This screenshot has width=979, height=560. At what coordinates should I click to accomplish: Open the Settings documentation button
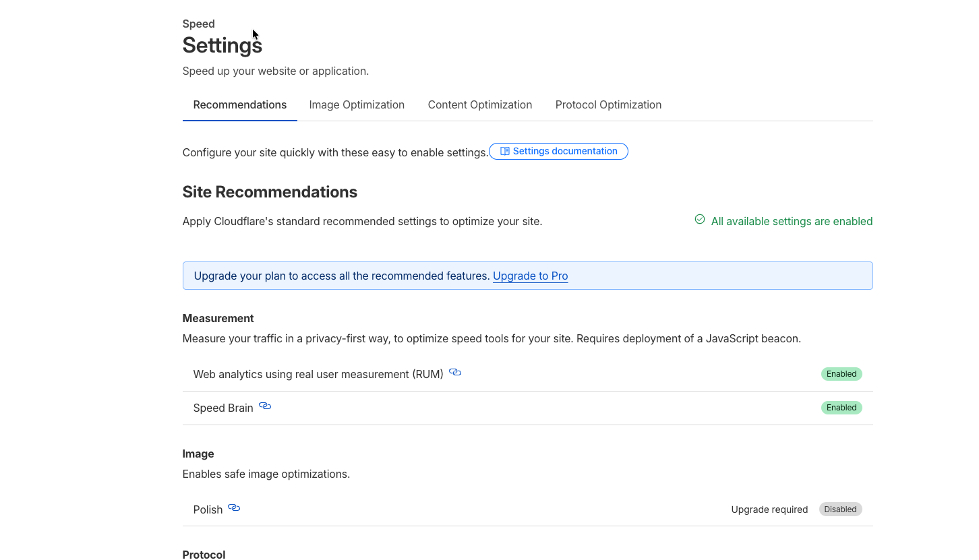[x=558, y=152]
